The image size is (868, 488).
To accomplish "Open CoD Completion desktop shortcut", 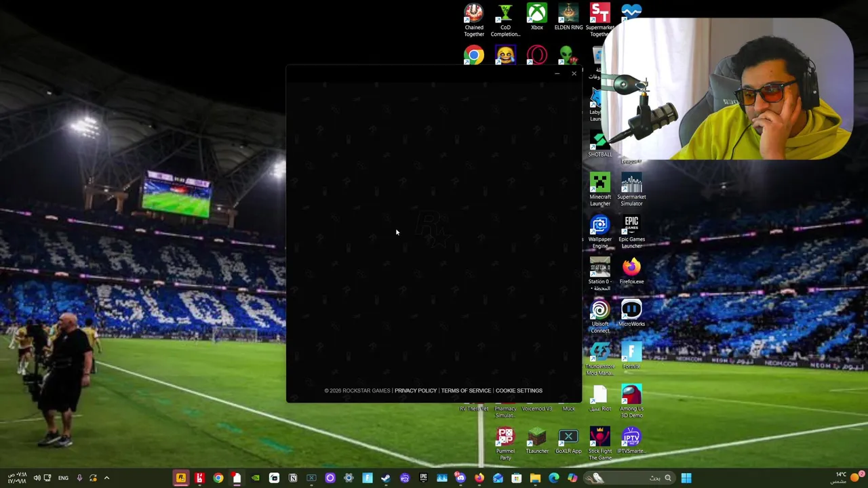I will pyautogui.click(x=505, y=20).
